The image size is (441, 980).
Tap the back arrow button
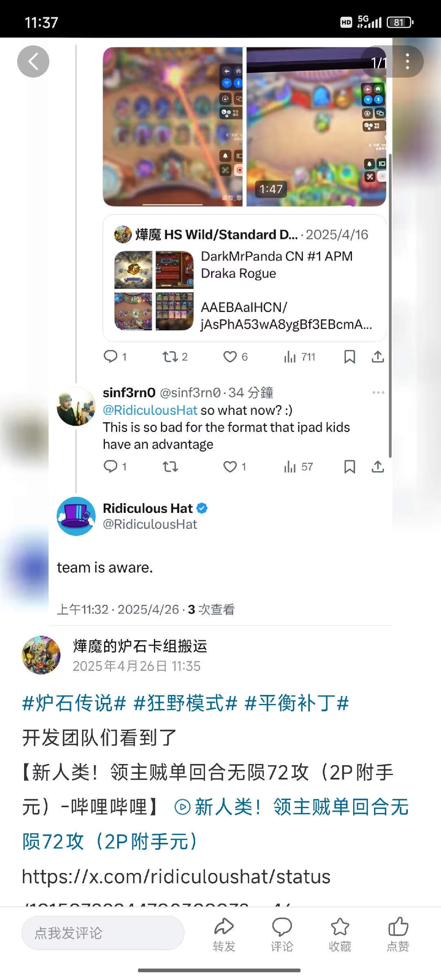33,62
